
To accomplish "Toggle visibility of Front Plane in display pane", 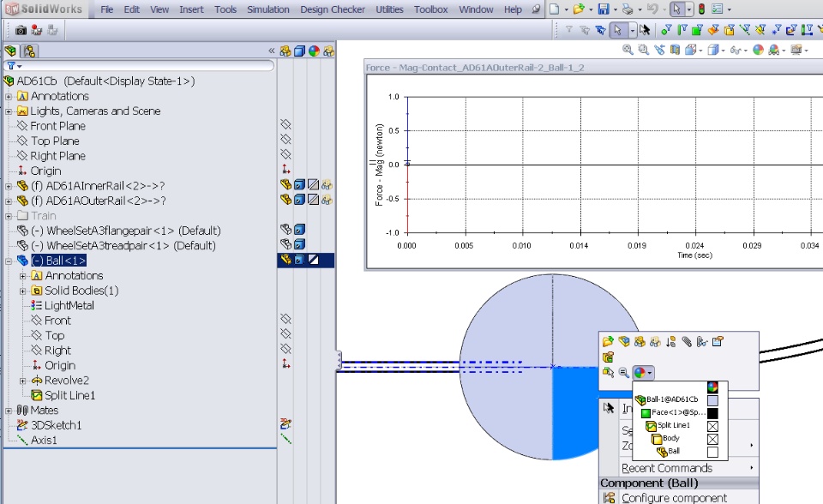I will [285, 124].
